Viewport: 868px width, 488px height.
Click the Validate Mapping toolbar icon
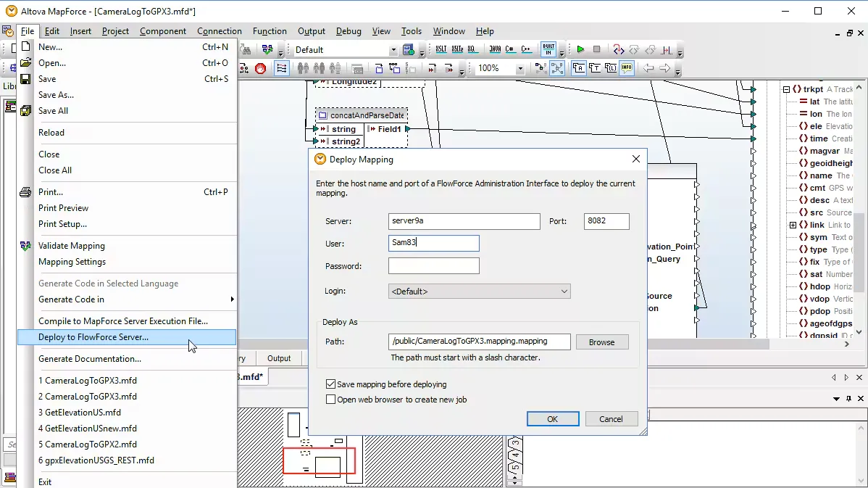pyautogui.click(x=267, y=50)
